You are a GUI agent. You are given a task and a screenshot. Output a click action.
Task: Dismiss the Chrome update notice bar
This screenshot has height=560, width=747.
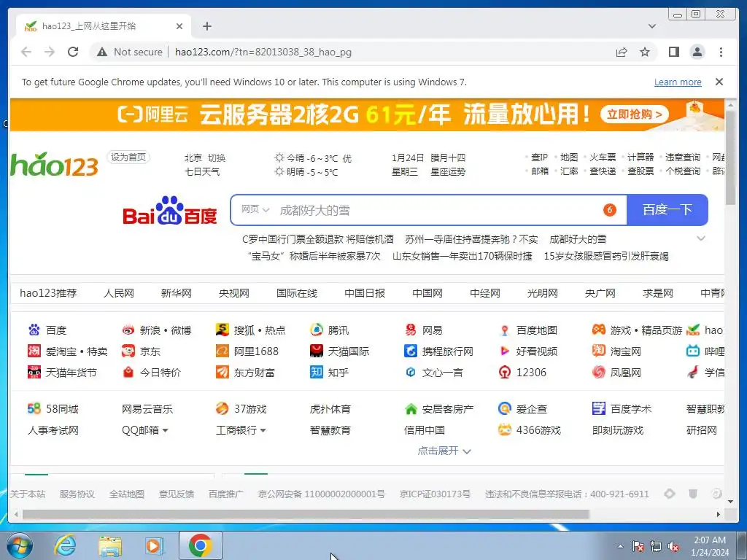click(x=719, y=82)
